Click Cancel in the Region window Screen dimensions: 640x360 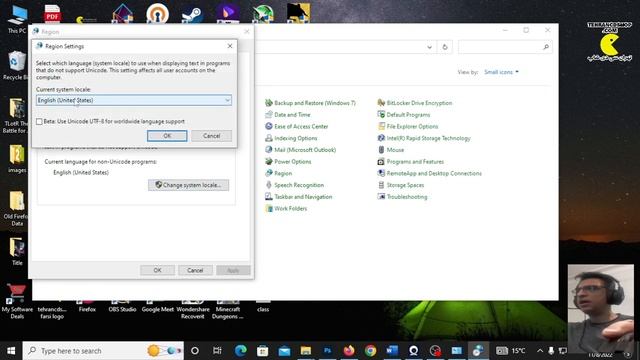click(x=195, y=270)
